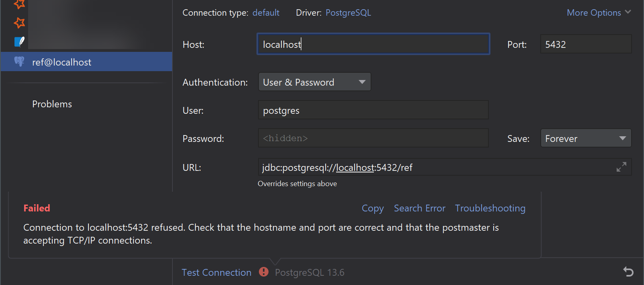The image size is (644, 285).
Task: Copy the connection error message
Action: pyautogui.click(x=373, y=208)
